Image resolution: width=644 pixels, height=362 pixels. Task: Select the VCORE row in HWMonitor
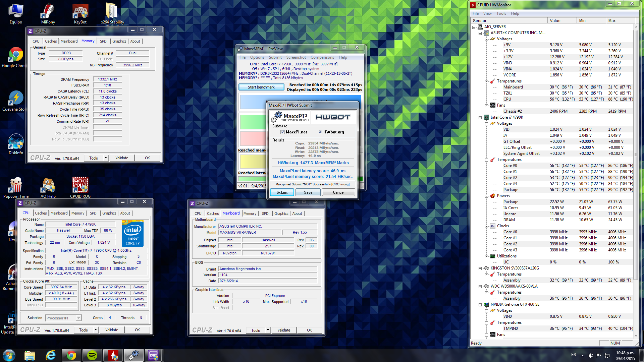(552, 75)
